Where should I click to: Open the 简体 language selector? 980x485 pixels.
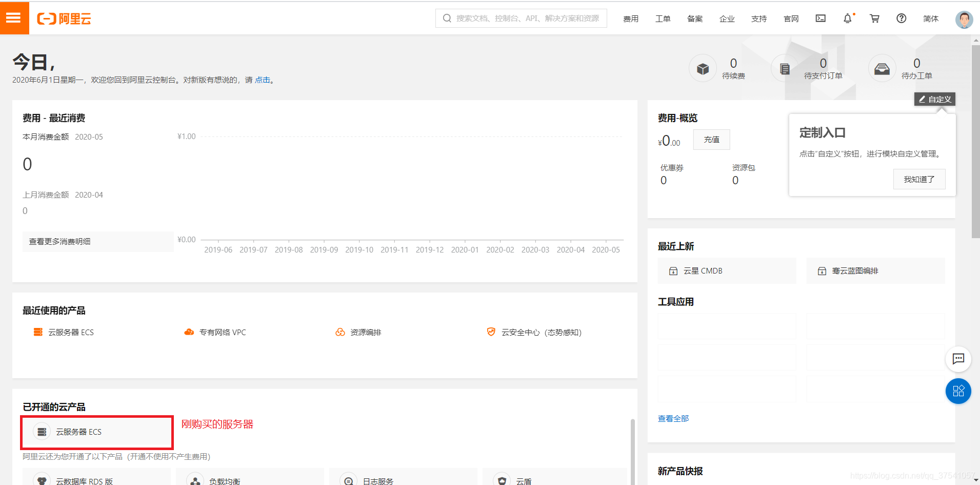pyautogui.click(x=931, y=18)
